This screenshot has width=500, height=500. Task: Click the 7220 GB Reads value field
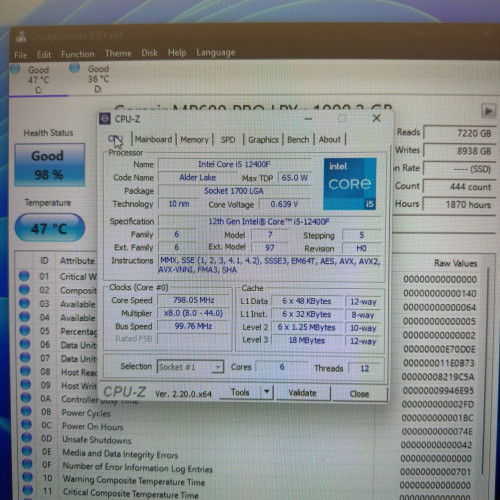[460, 133]
